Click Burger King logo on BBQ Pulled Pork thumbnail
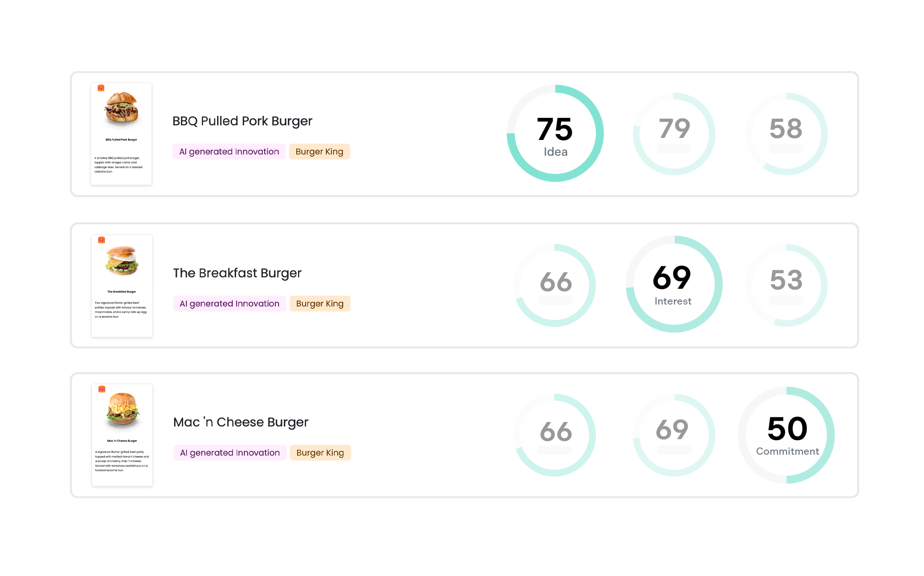The width and height of the screenshot is (924, 576). [101, 88]
